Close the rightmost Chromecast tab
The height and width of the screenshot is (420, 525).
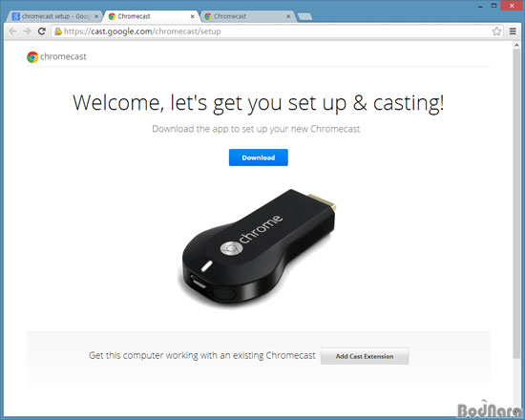coord(288,16)
